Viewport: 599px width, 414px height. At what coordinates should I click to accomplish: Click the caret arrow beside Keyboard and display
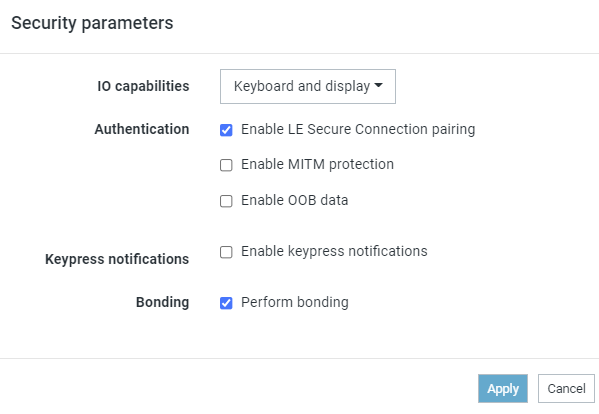tap(378, 85)
